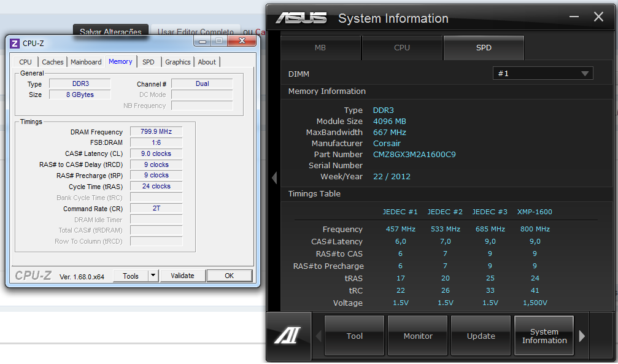Click the left side-panel collapse arrow in ASUS window
The image size is (618, 364).
pos(274,177)
